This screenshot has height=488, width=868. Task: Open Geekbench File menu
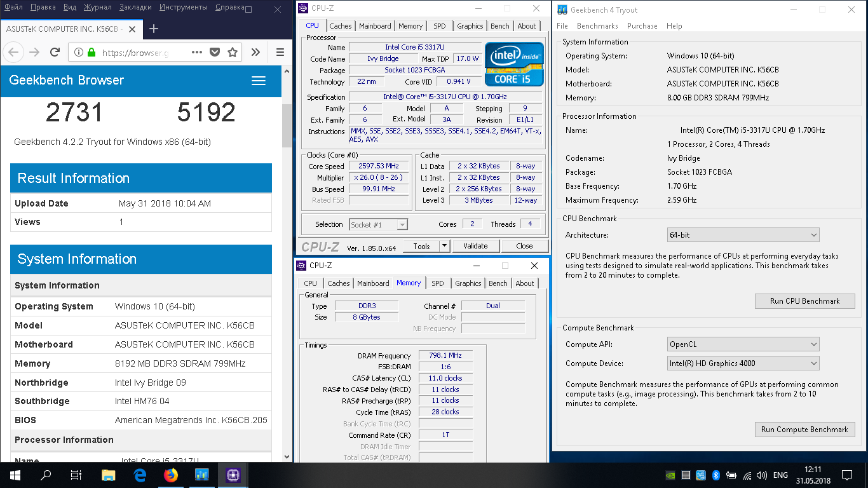coord(562,26)
